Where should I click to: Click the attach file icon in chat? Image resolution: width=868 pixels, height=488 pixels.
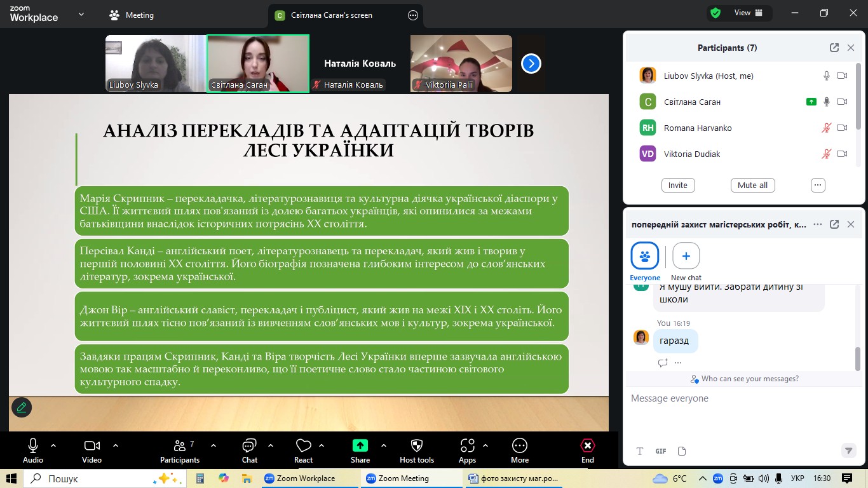(x=682, y=451)
